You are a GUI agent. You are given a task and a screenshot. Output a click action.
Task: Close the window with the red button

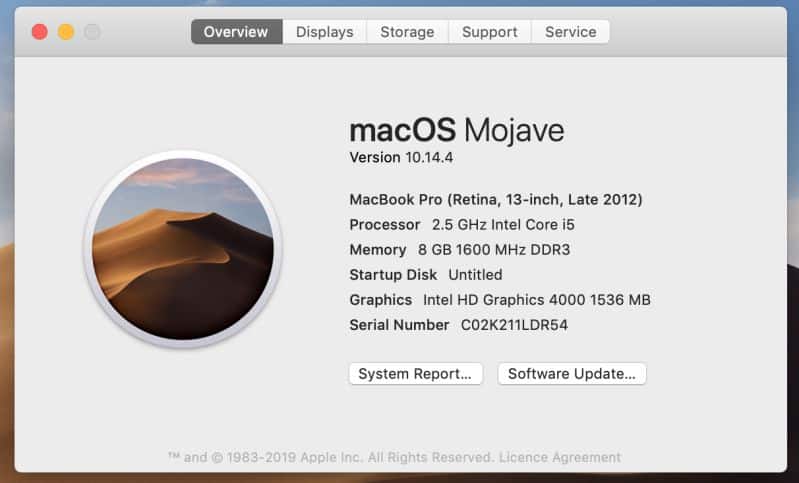click(x=40, y=32)
